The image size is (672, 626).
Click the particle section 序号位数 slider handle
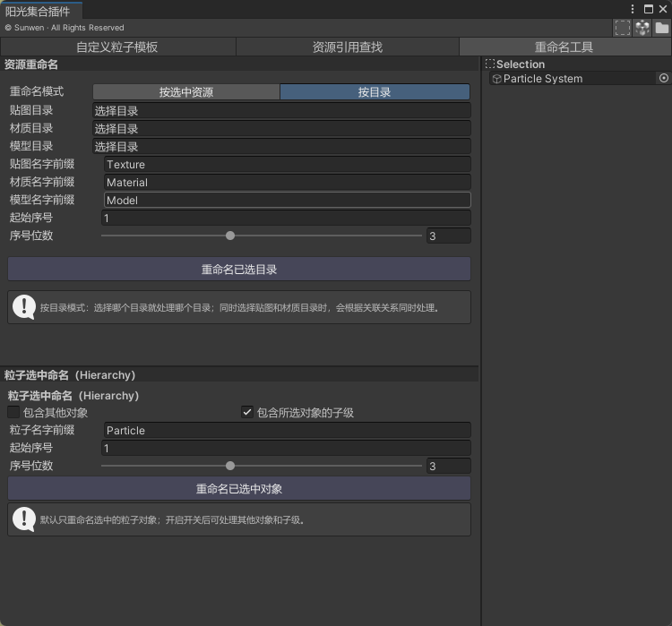point(230,466)
